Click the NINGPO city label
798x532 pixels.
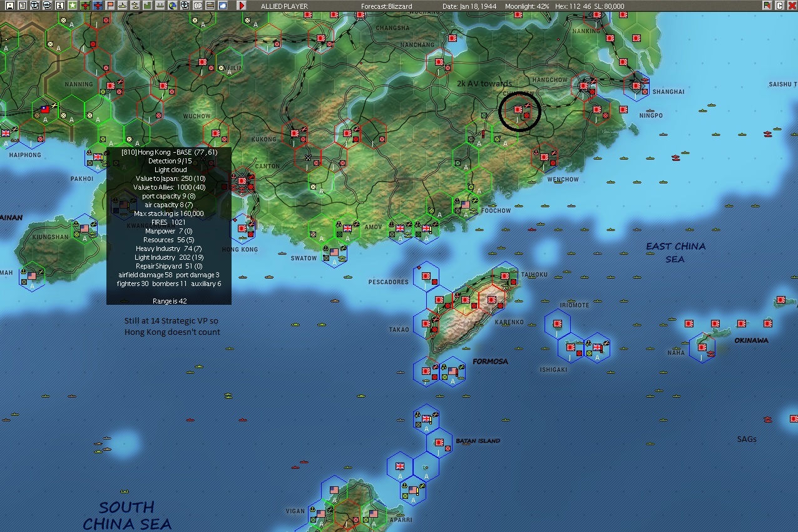(x=651, y=116)
